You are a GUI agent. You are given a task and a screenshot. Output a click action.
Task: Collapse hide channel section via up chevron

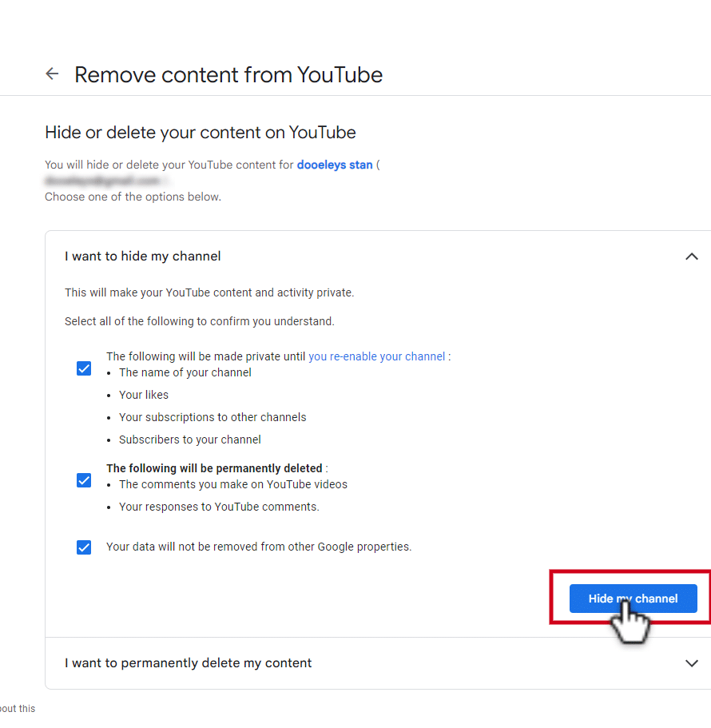click(x=692, y=257)
